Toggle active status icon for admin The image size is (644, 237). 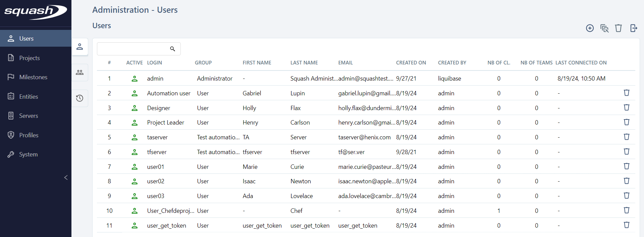[135, 79]
